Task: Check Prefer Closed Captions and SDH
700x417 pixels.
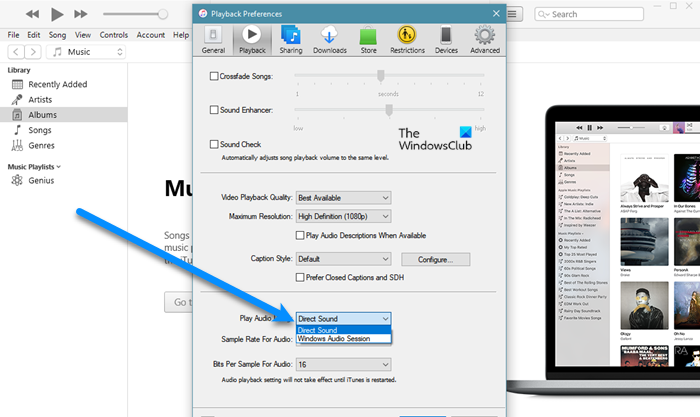Action: (x=300, y=277)
